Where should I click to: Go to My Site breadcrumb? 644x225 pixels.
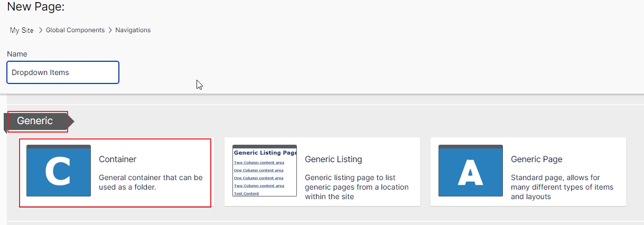(22, 30)
